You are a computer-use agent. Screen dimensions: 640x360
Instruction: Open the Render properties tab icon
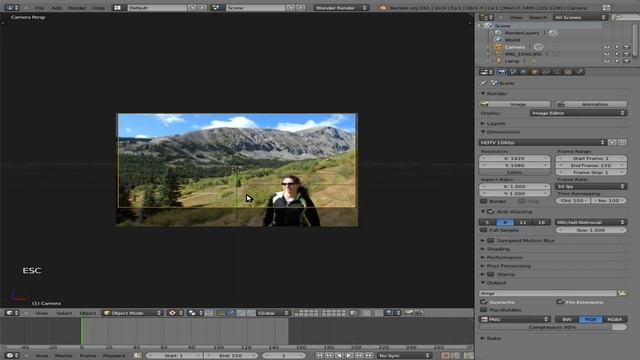click(x=502, y=72)
